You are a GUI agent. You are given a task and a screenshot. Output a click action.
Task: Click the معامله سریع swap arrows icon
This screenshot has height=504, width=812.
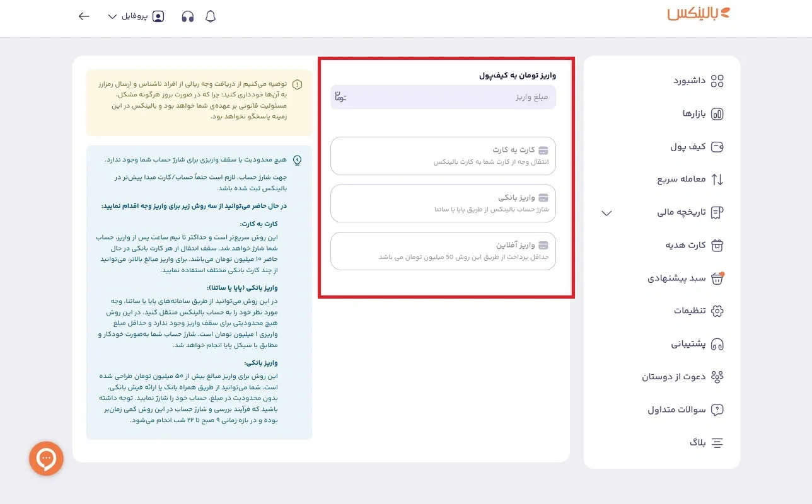click(x=717, y=180)
